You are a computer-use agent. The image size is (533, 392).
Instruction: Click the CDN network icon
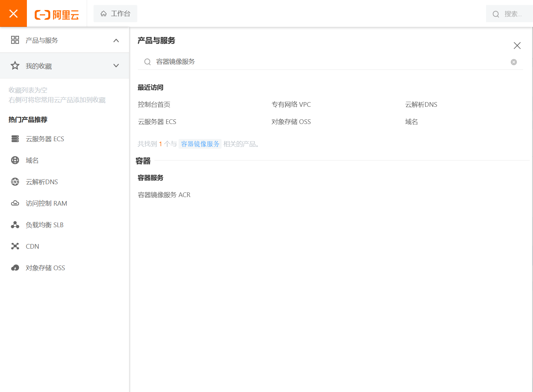(x=15, y=246)
